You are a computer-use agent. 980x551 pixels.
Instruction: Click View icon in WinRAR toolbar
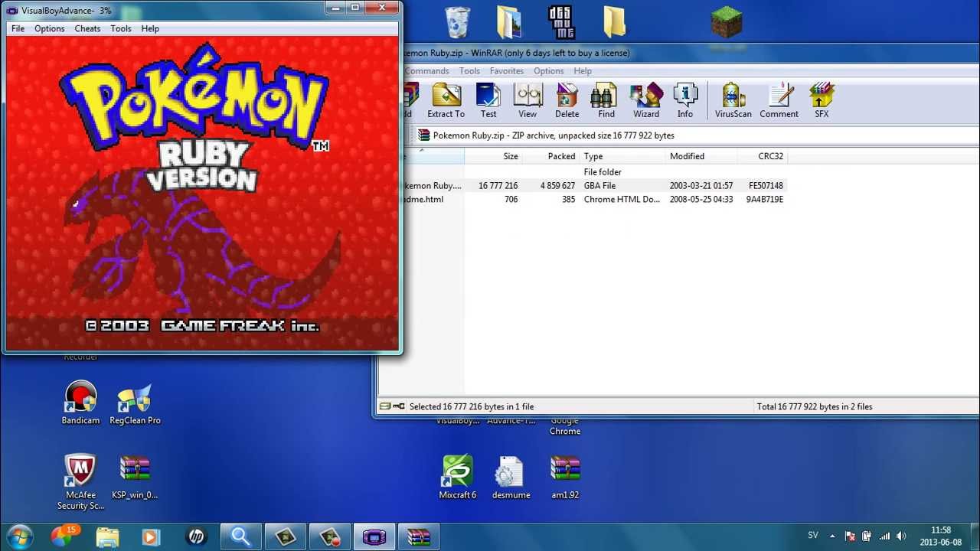528,100
